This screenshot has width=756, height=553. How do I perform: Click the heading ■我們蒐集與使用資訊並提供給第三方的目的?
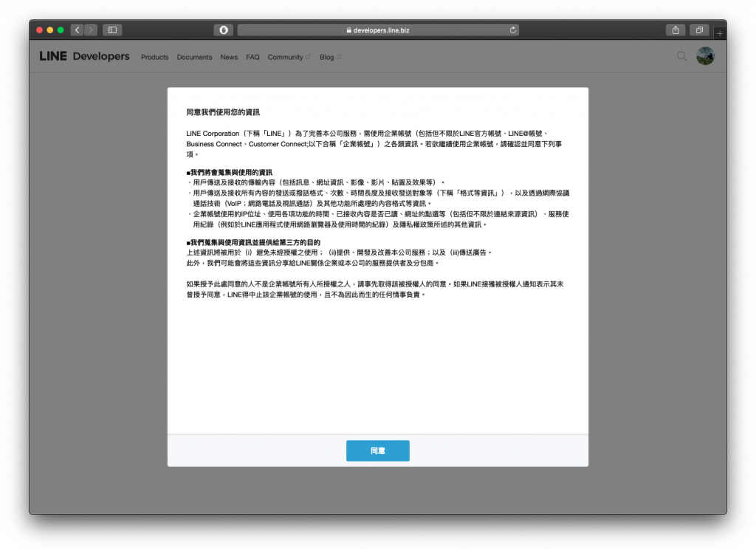[253, 242]
